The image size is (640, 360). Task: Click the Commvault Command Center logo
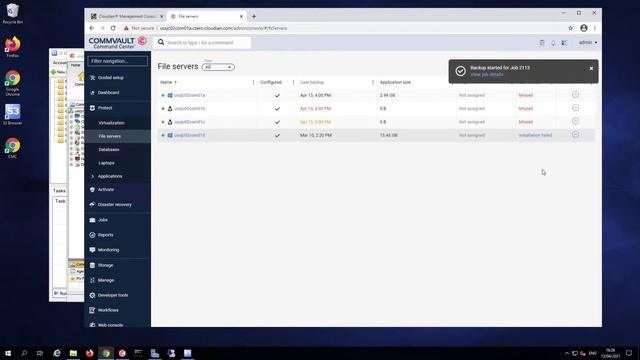[x=118, y=42]
